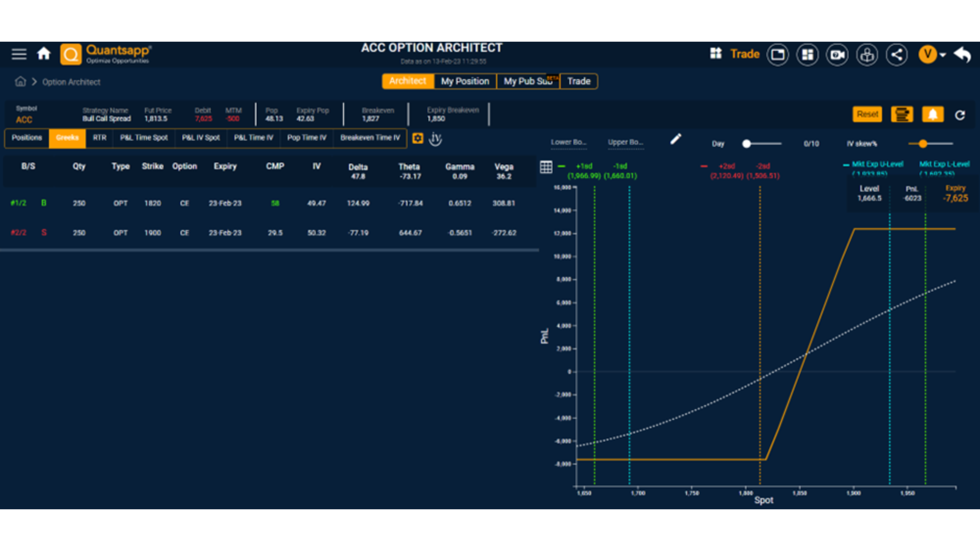
Task: Open the settings gear above the positions table
Action: click(418, 138)
